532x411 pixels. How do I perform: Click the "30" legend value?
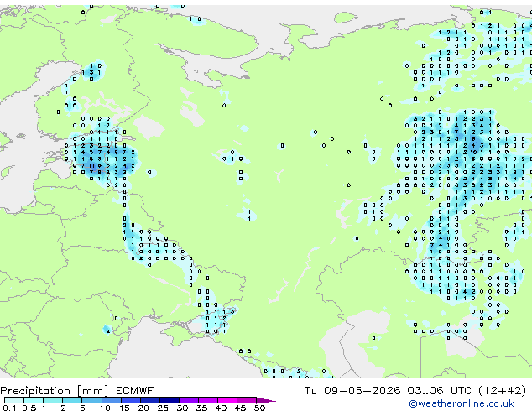tap(182, 408)
